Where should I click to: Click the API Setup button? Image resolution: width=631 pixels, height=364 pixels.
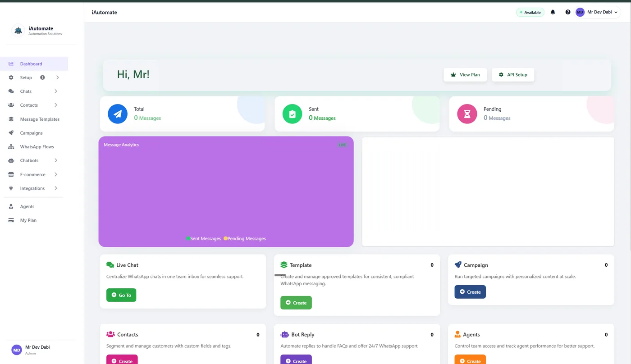tap(513, 75)
